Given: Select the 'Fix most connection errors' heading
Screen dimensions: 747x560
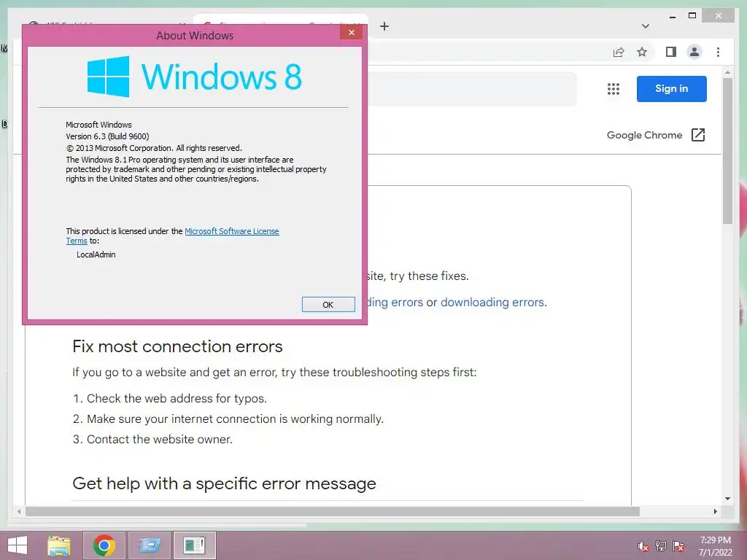Looking at the screenshot, I should pyautogui.click(x=177, y=346).
